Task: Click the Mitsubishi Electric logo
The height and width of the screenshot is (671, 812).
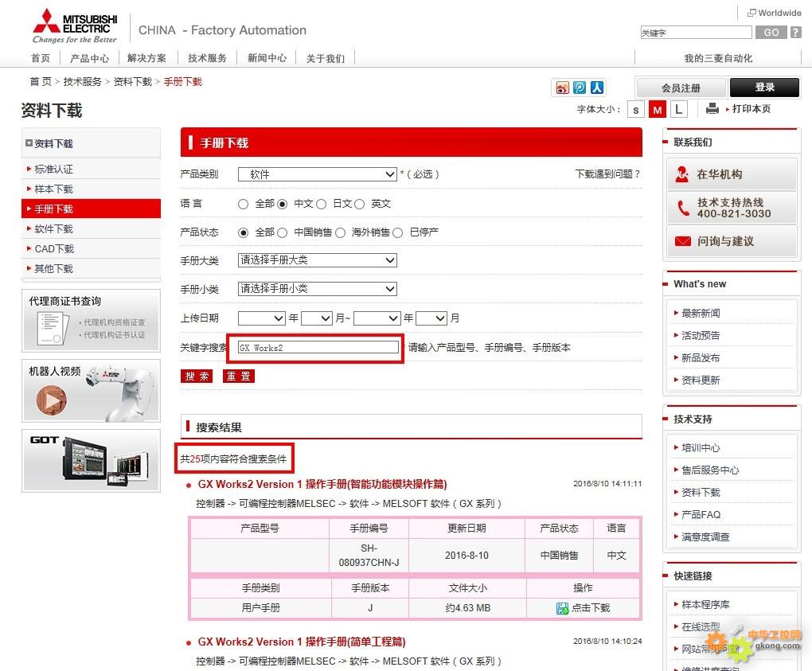Action: (75, 26)
